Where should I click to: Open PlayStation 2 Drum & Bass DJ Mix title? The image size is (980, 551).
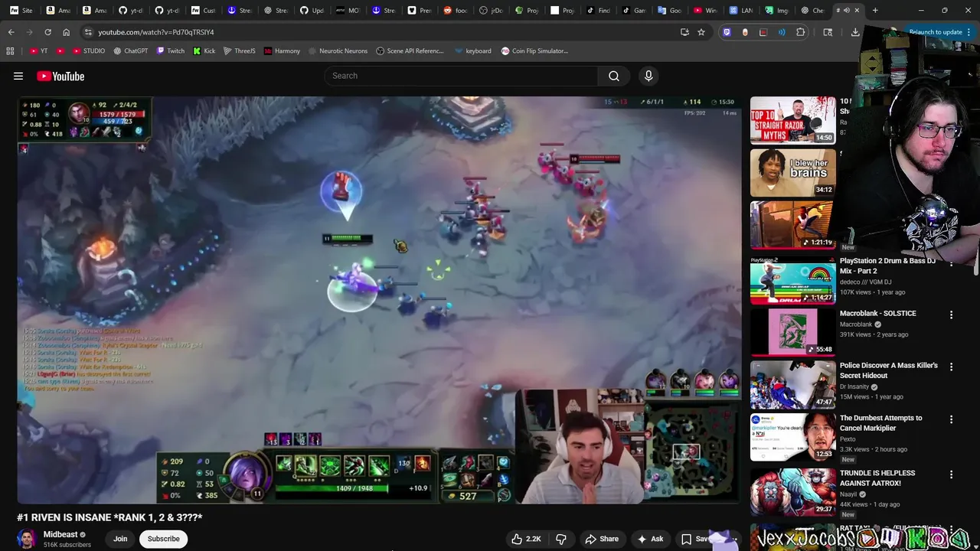887,266
